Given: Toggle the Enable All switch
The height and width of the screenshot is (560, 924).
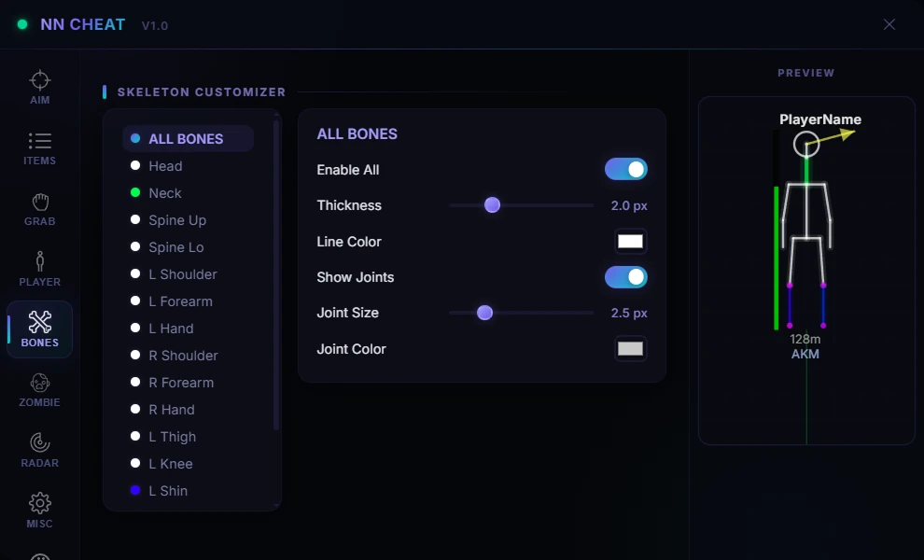Looking at the screenshot, I should 626,170.
